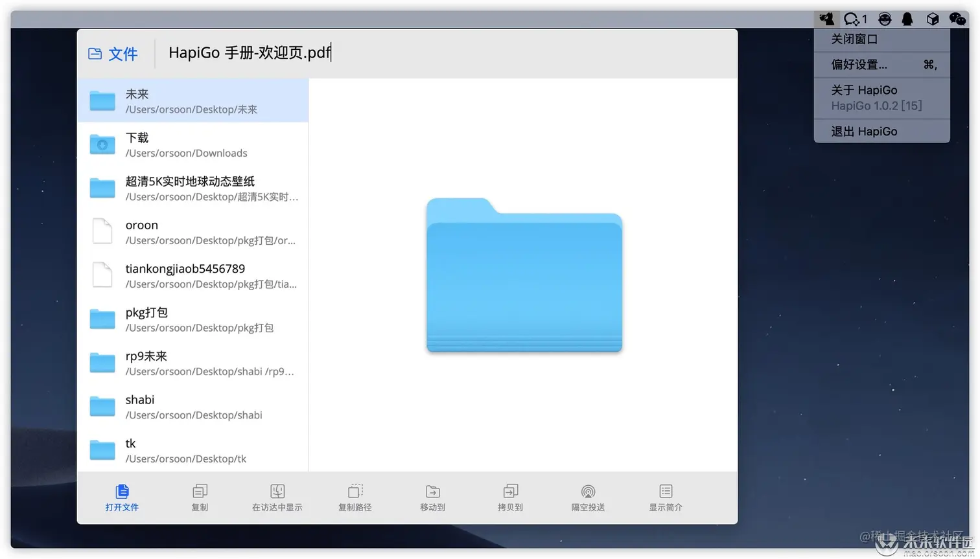980x559 pixels.
Task: Select 关于 HapiGo menu entry
Action: 864,90
